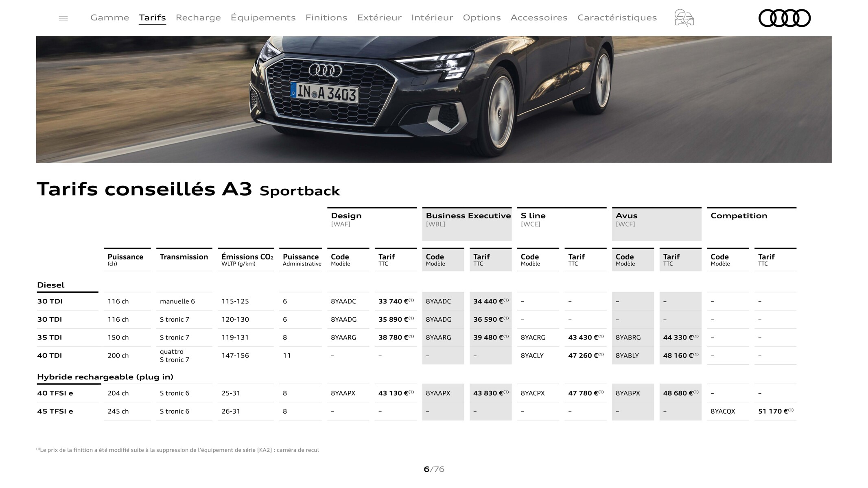Click the 51 170 € Competition price
Viewport: 868px width, 488px height.
coord(776,411)
